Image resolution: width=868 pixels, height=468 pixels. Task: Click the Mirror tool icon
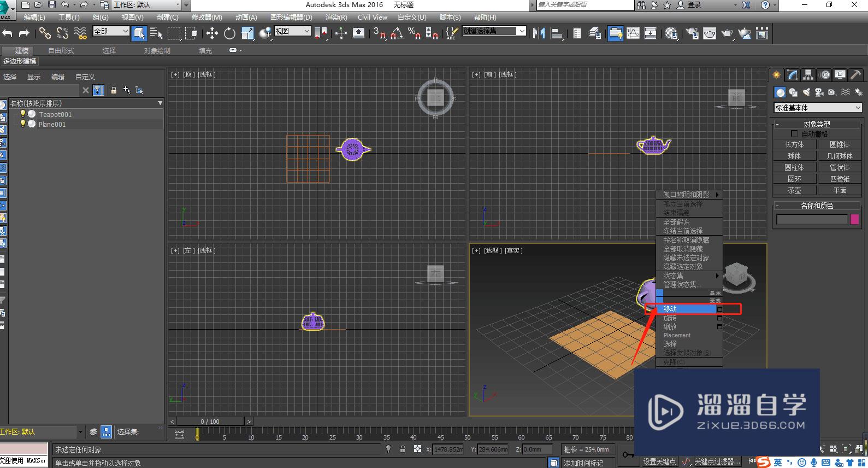tap(539, 33)
